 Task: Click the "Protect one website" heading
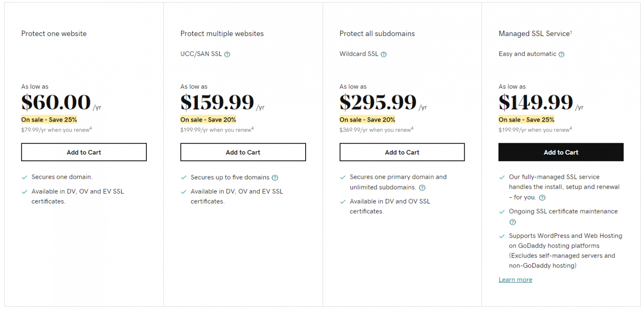pos(54,34)
